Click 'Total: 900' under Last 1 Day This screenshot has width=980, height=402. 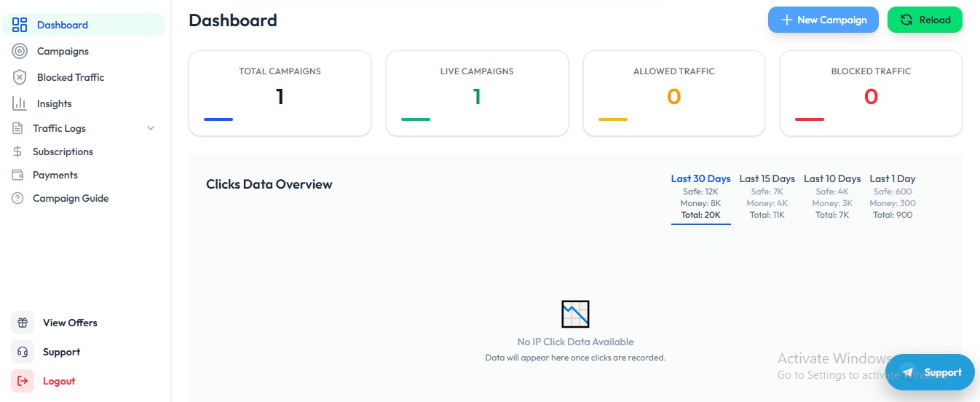pyautogui.click(x=893, y=215)
